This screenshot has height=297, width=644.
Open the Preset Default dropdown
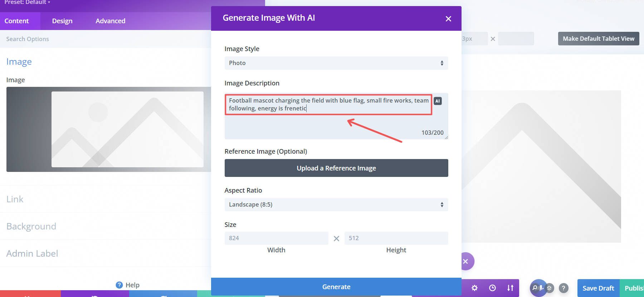[27, 3]
